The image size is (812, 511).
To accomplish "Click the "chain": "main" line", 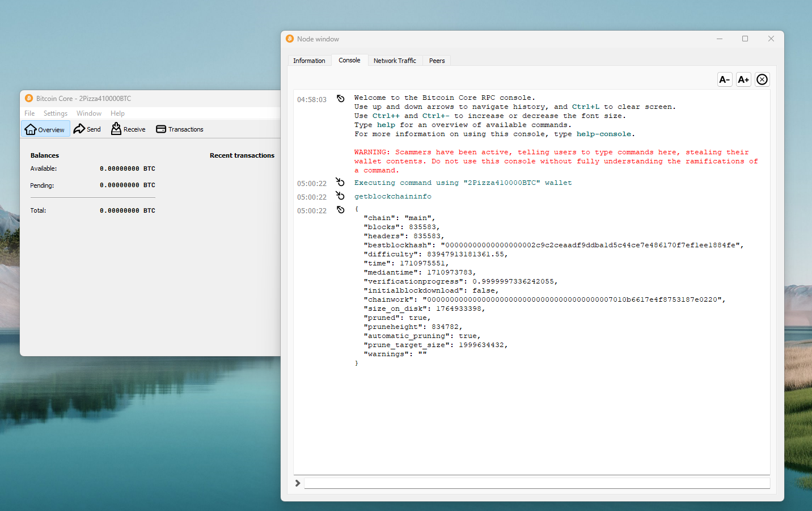I will [x=399, y=218].
